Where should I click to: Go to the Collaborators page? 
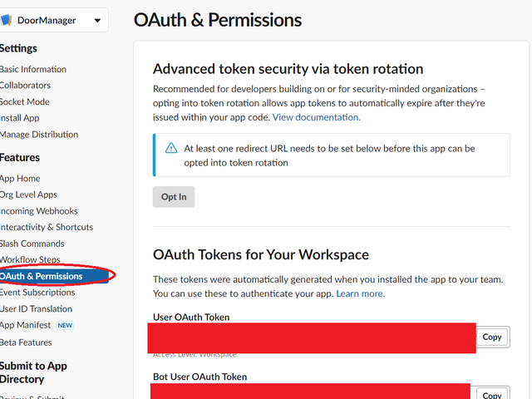[25, 85]
